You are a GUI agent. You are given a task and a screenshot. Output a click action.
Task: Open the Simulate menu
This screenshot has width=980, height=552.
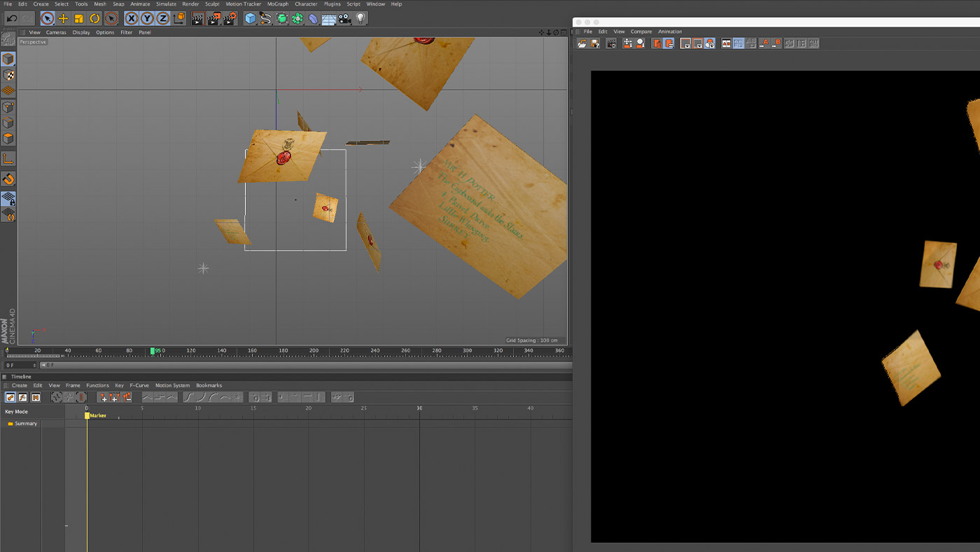pyautogui.click(x=166, y=4)
